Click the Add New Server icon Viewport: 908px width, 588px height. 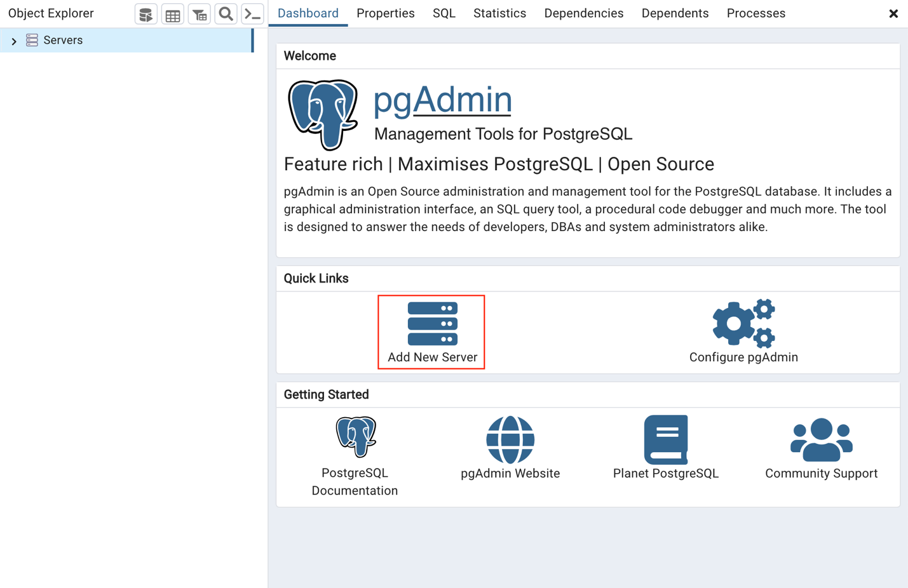(x=432, y=324)
